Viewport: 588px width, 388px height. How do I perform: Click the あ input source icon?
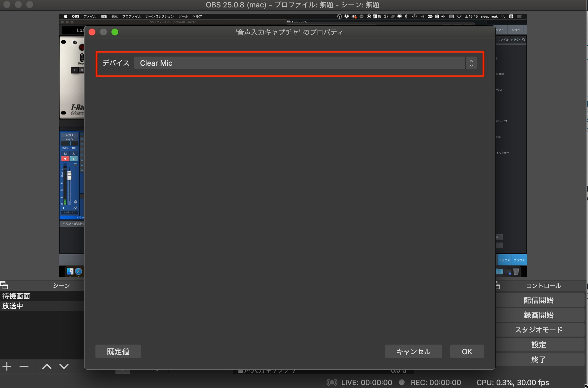tap(511, 16)
